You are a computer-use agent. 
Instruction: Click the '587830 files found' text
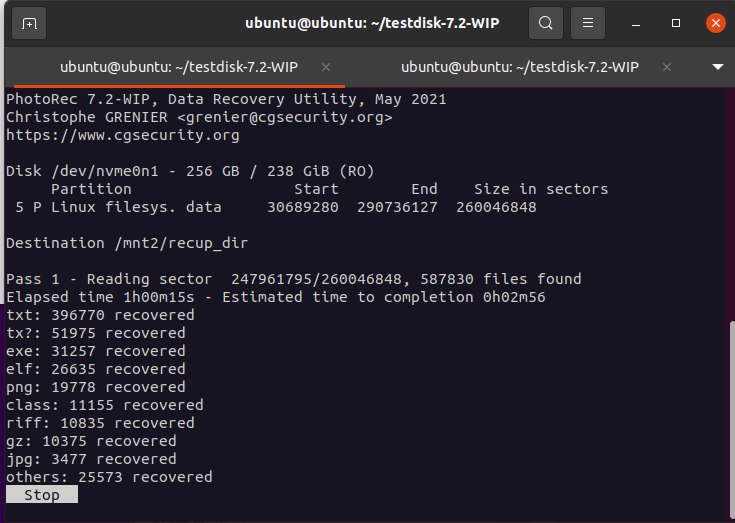501,279
